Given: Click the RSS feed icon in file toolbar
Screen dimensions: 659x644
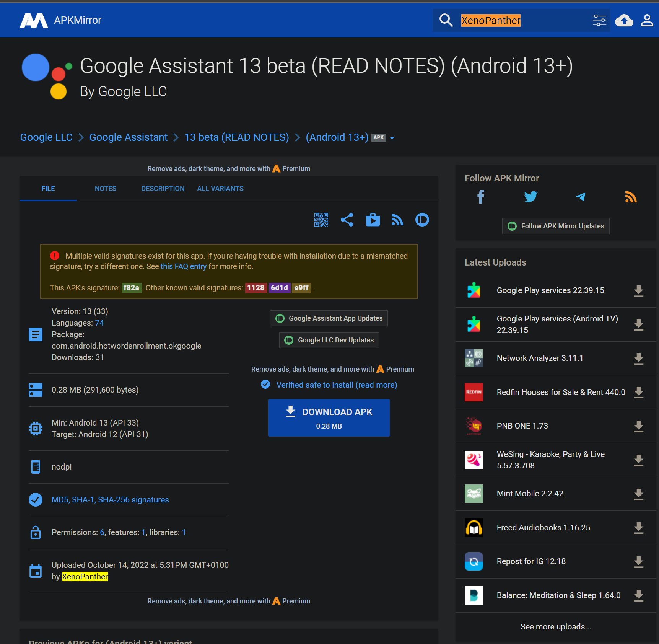Looking at the screenshot, I should tap(397, 220).
